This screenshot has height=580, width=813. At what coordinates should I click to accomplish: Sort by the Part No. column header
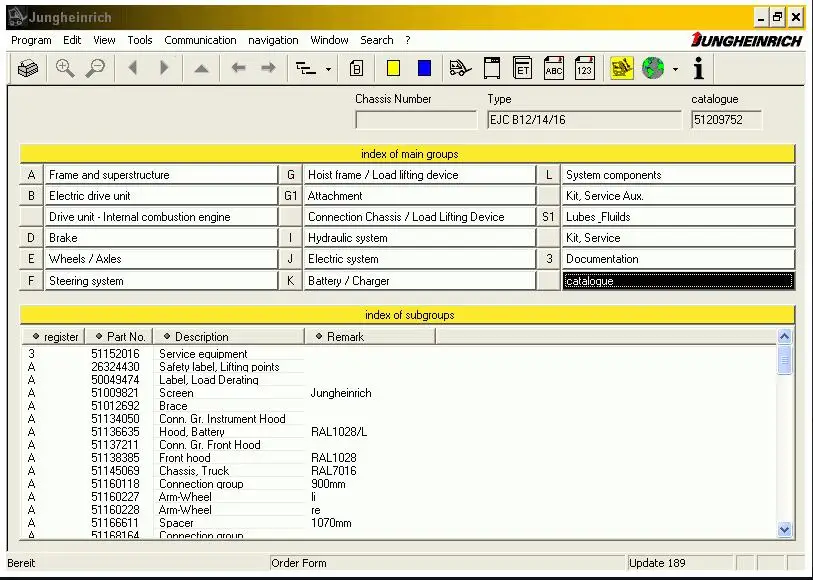pos(120,337)
